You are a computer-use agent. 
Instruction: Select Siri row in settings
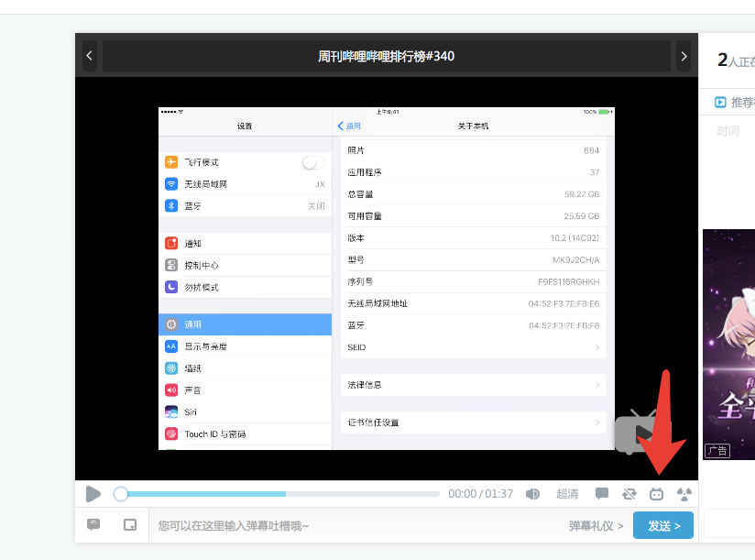[245, 412]
